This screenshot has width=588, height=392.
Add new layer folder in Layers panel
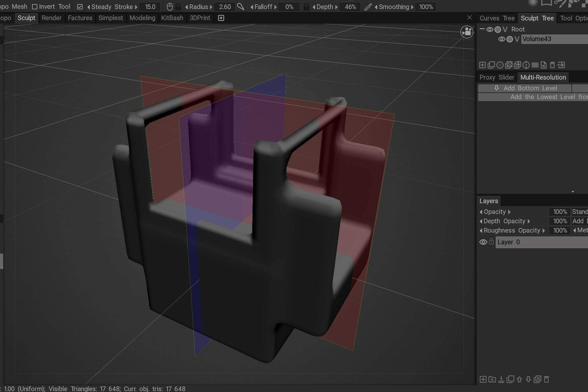(492, 379)
